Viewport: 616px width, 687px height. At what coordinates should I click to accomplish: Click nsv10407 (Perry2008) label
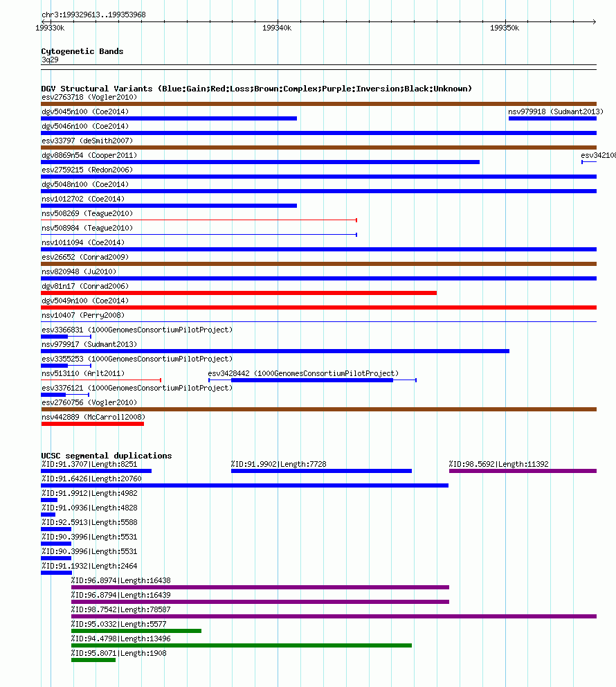click(83, 316)
